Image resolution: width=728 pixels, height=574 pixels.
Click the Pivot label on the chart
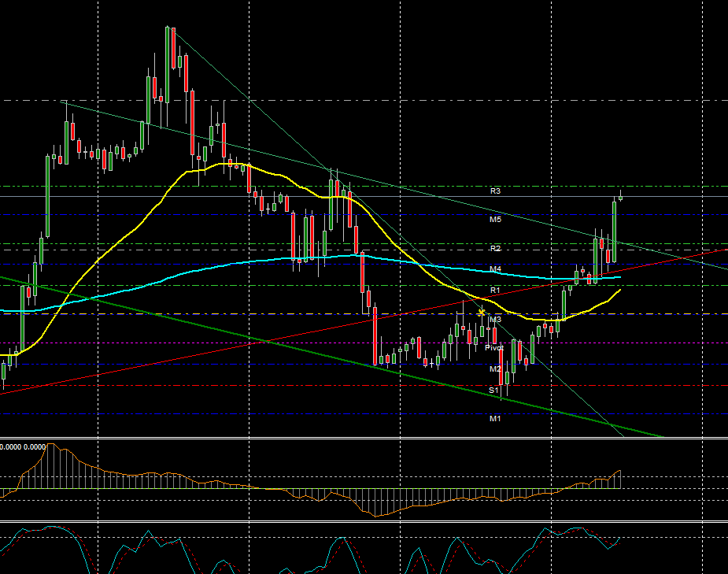point(494,348)
